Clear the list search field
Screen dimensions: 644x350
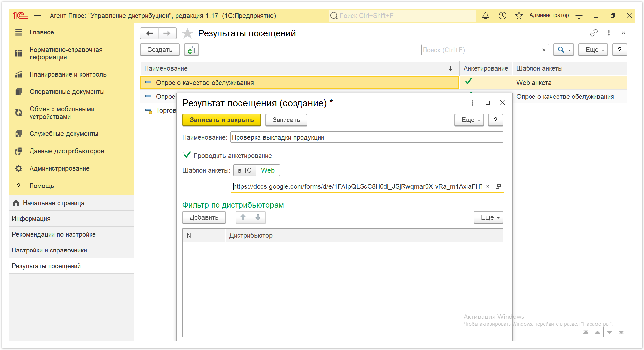pos(544,50)
